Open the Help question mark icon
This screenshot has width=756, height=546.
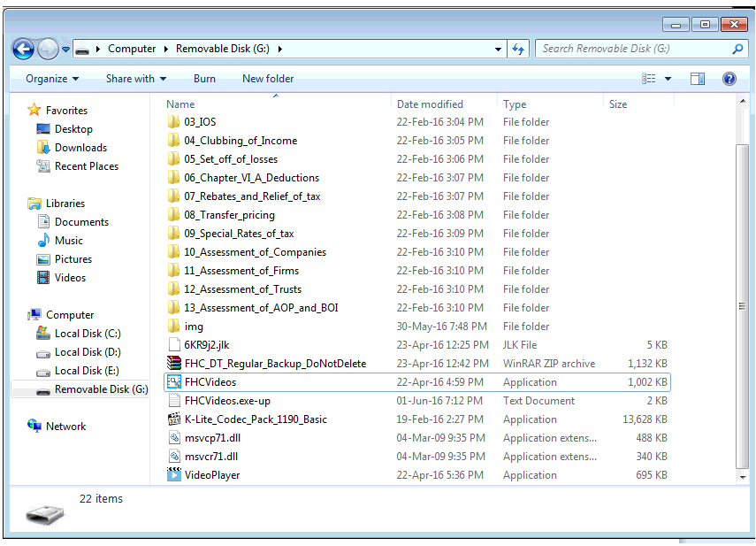tap(729, 79)
